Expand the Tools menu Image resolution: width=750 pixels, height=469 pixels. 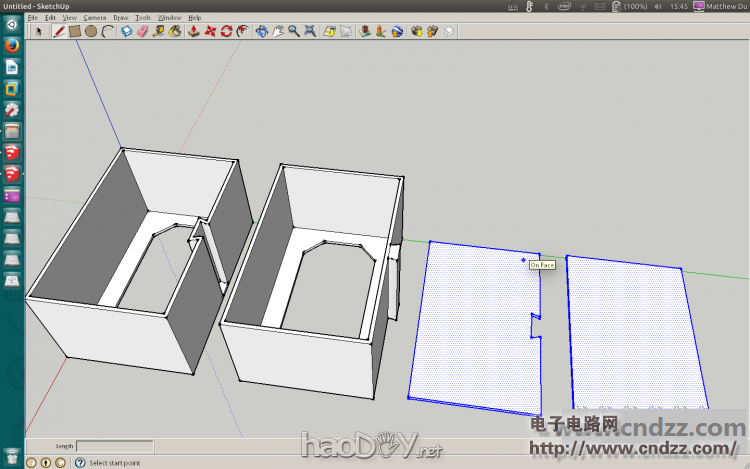tap(143, 18)
